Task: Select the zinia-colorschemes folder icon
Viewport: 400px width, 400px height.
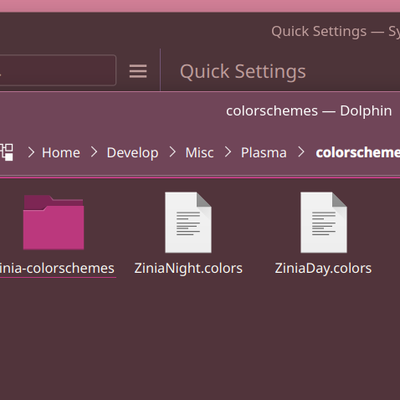Action: [53, 222]
